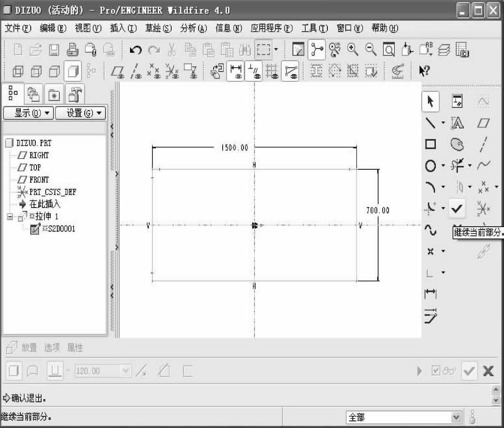
Task: Select the Circle sketch tool
Action: click(430, 166)
